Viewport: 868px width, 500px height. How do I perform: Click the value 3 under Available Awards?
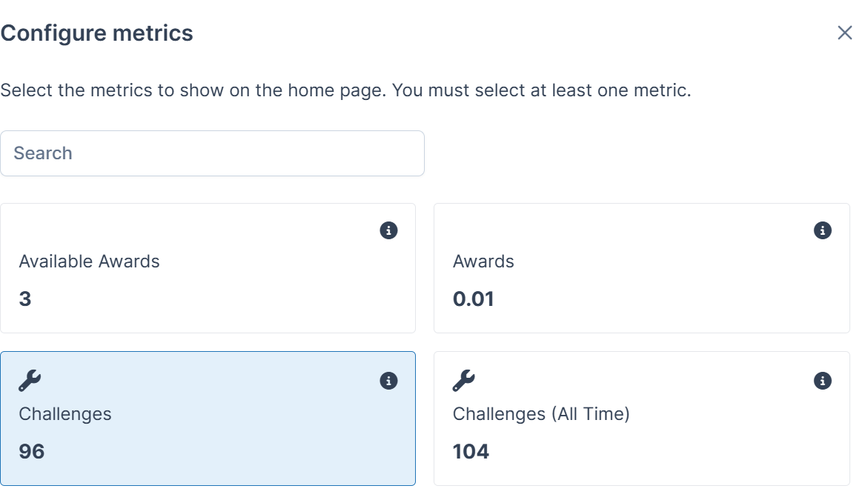(x=25, y=299)
